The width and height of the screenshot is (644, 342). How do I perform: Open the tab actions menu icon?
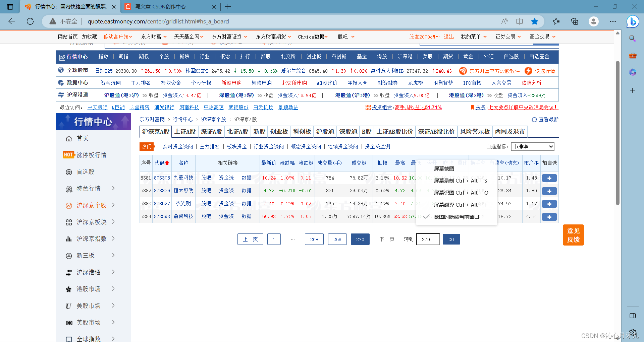tap(10, 6)
